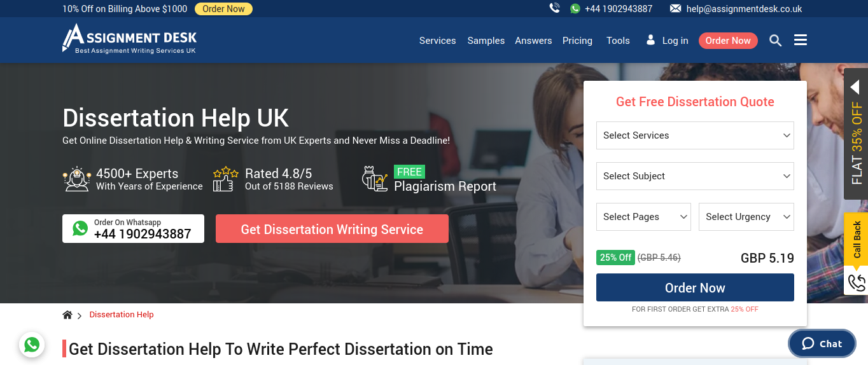Click the Call Back phone icon
Screen dimensions: 868x365
(x=857, y=282)
